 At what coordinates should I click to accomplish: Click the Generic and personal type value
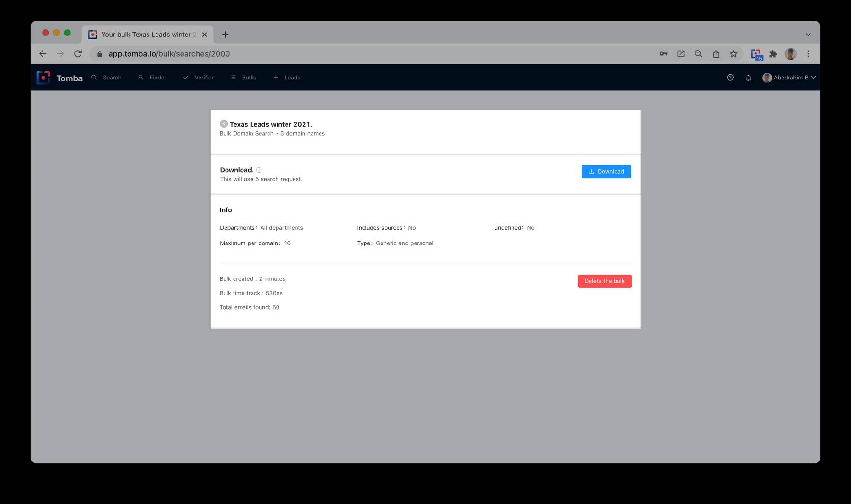[405, 243]
